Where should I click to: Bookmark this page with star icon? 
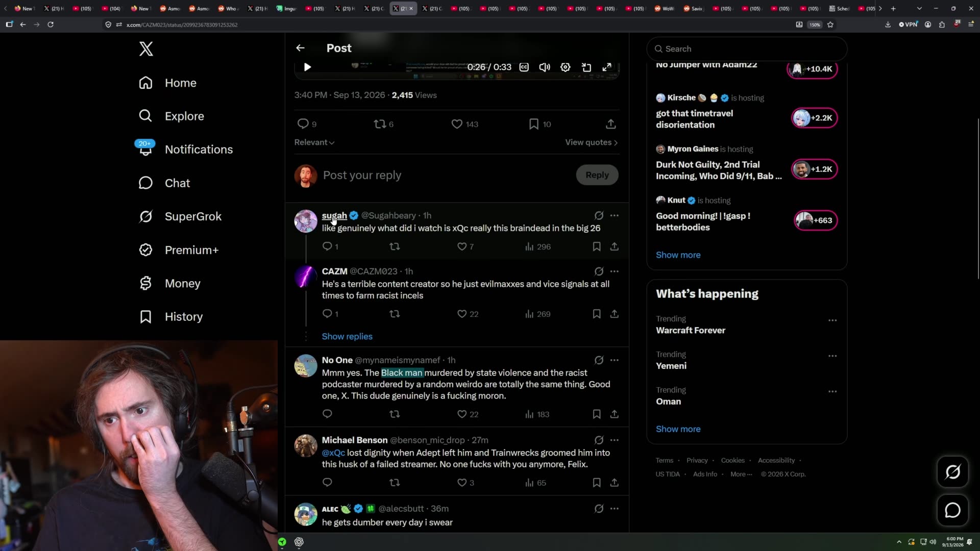click(830, 24)
